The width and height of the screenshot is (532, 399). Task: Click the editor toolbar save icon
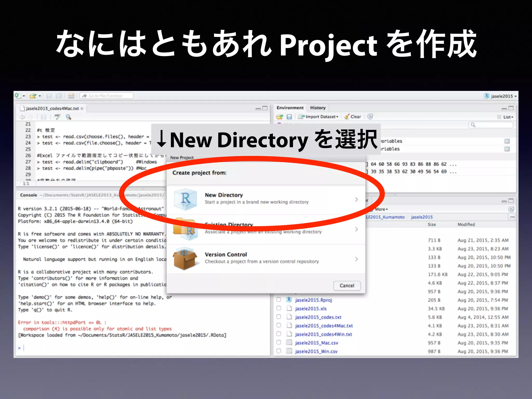pos(43,117)
